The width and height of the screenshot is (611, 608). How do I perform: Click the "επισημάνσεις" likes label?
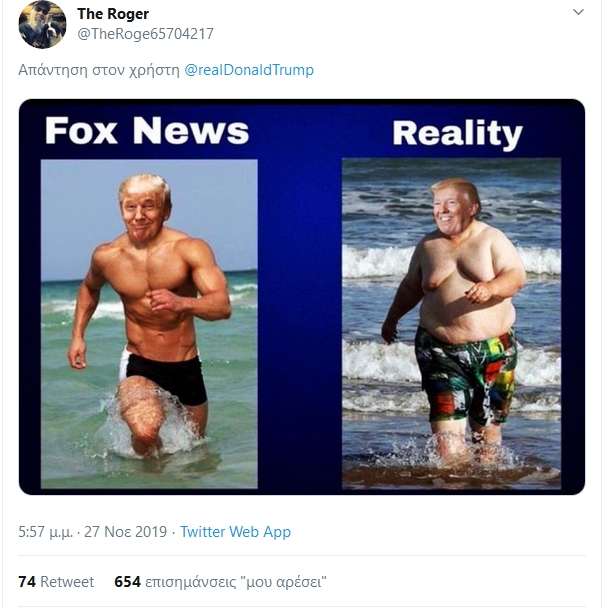pyautogui.click(x=192, y=582)
